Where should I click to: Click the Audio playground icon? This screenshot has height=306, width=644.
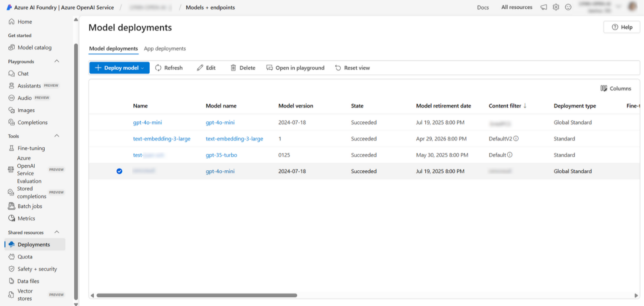point(12,98)
